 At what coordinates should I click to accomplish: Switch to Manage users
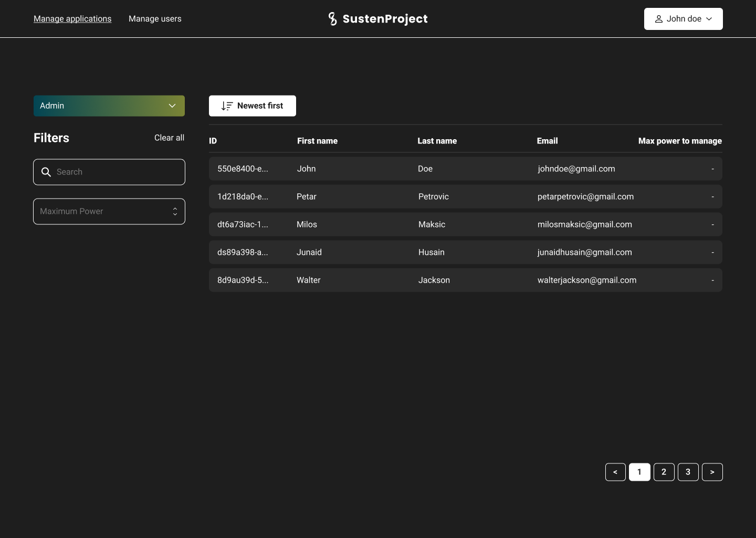pyautogui.click(x=155, y=19)
